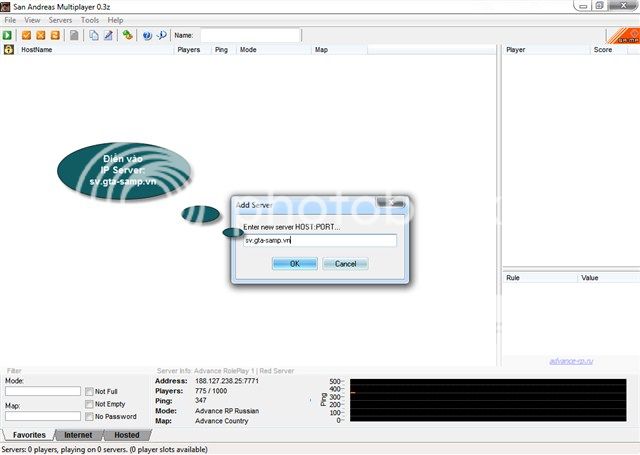The image size is (640, 455).
Task: Open the Servers menu
Action: point(60,20)
